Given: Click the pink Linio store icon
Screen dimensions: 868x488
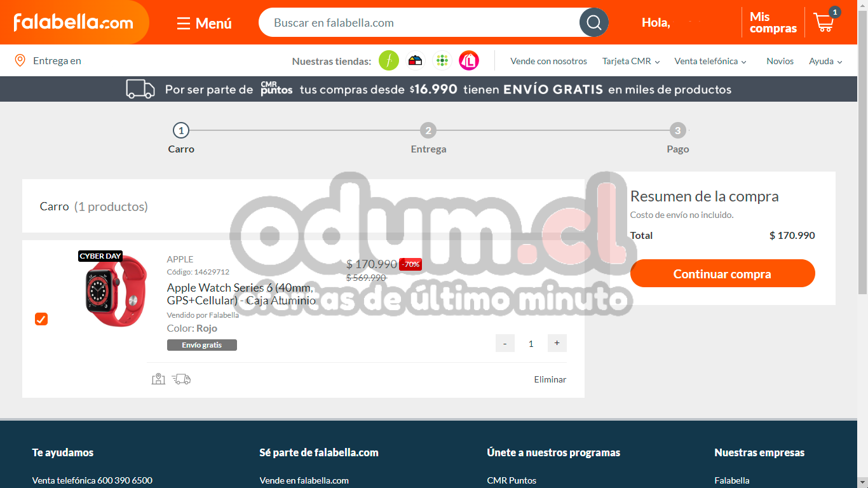Looking at the screenshot, I should click(x=469, y=61).
